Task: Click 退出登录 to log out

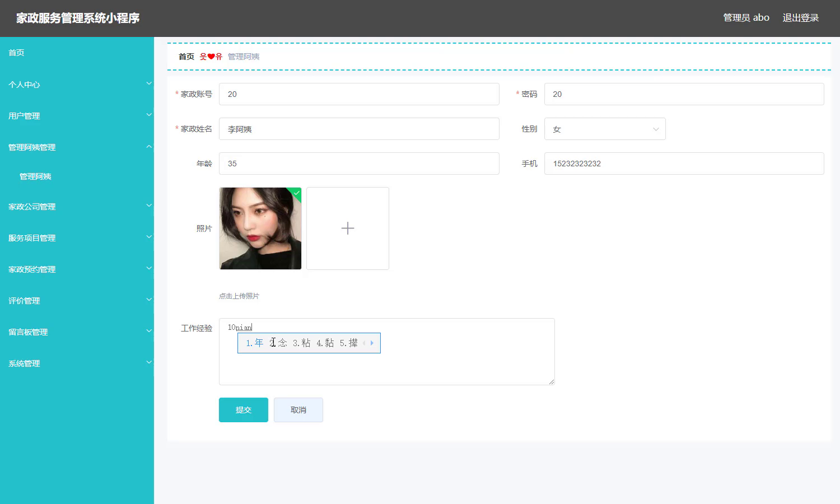Action: click(801, 18)
